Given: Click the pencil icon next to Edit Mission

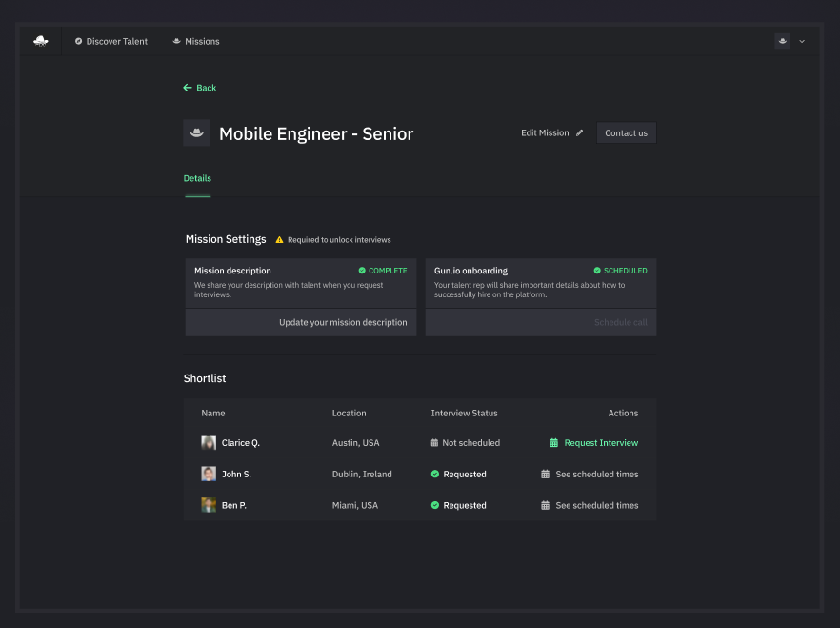Looking at the screenshot, I should [x=580, y=133].
